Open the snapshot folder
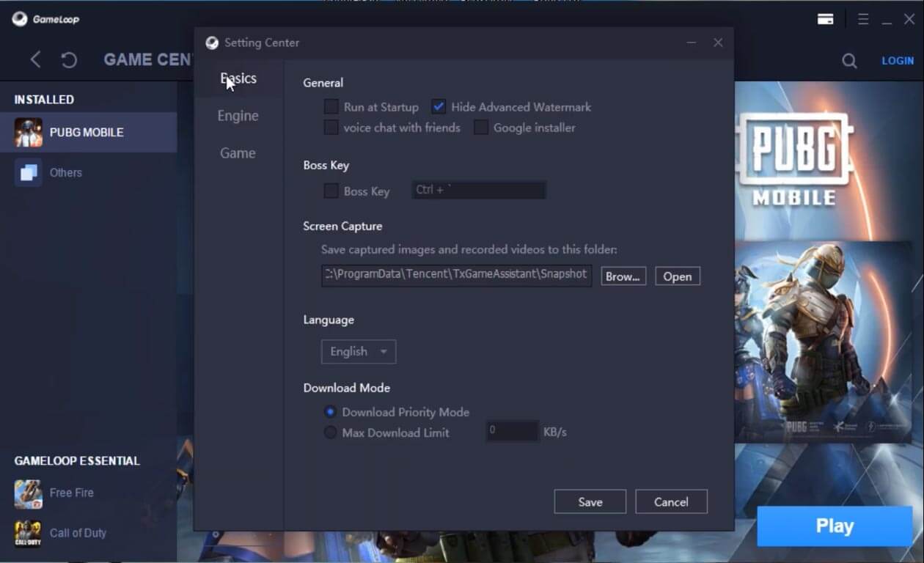 [x=678, y=276]
